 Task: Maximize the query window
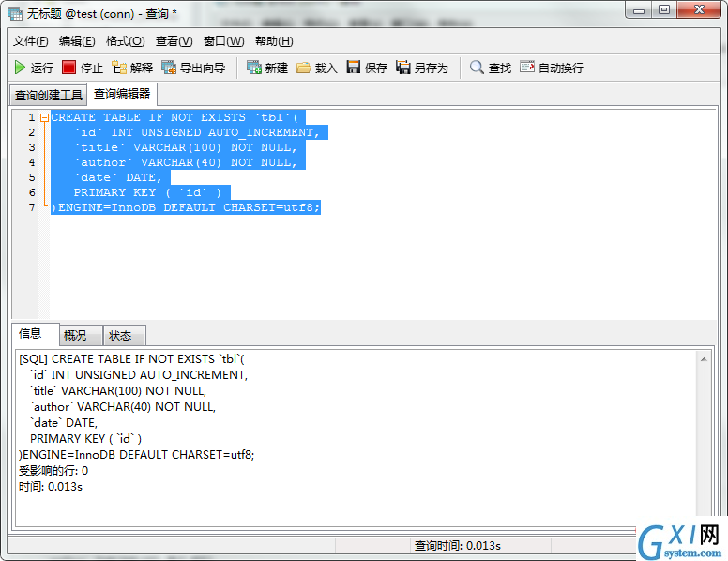click(x=664, y=10)
